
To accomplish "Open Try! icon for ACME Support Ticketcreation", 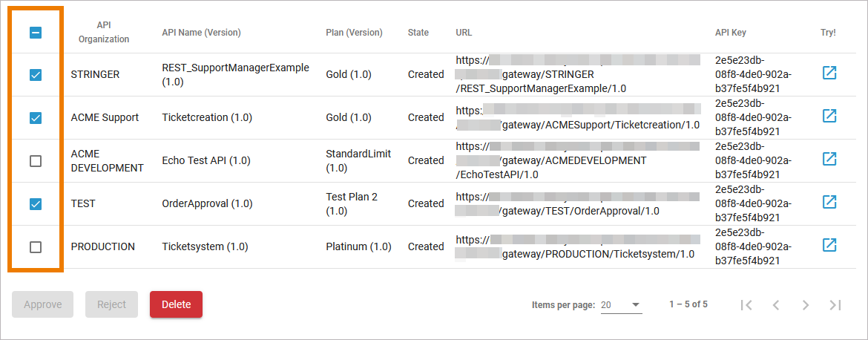I will pos(829,117).
